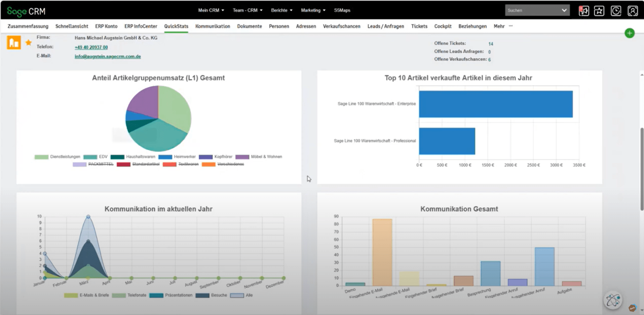Toggle Kopfhörer legend entry

pos(216,157)
